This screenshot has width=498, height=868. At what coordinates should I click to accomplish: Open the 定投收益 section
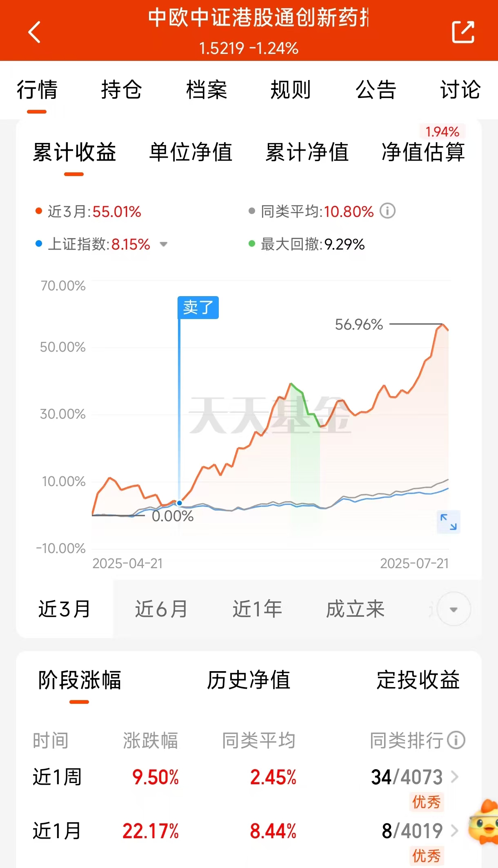click(x=418, y=680)
